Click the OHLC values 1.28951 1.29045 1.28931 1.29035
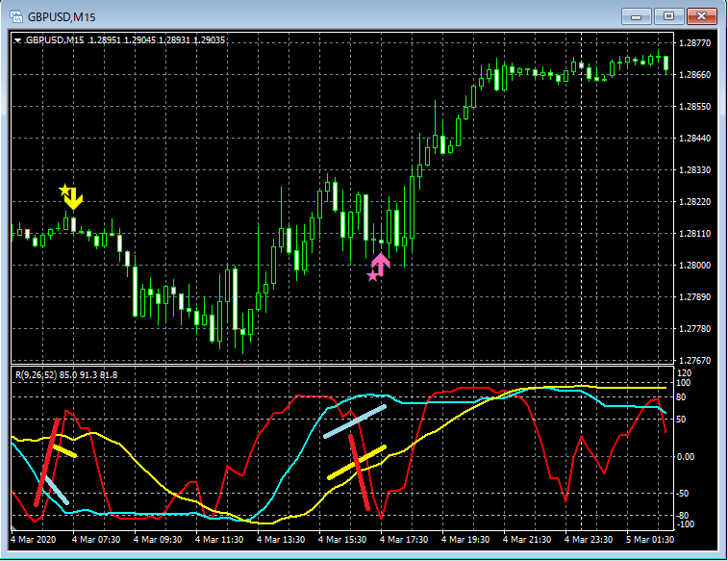 157,40
